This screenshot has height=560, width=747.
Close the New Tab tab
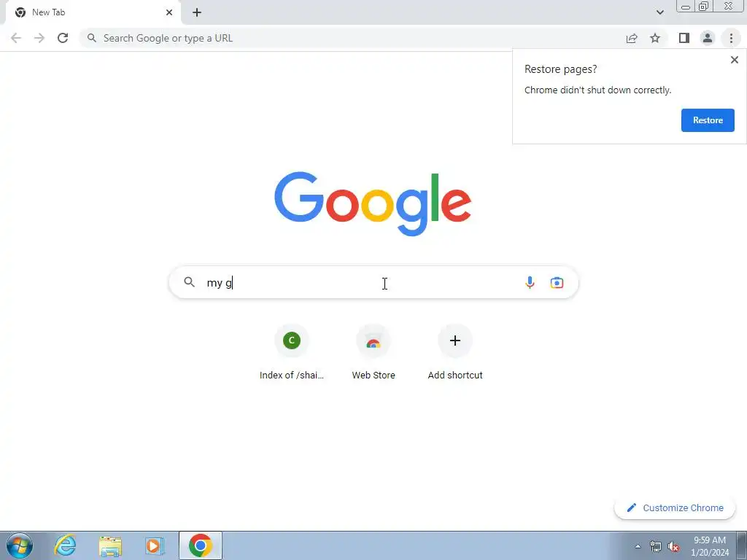pos(169,12)
